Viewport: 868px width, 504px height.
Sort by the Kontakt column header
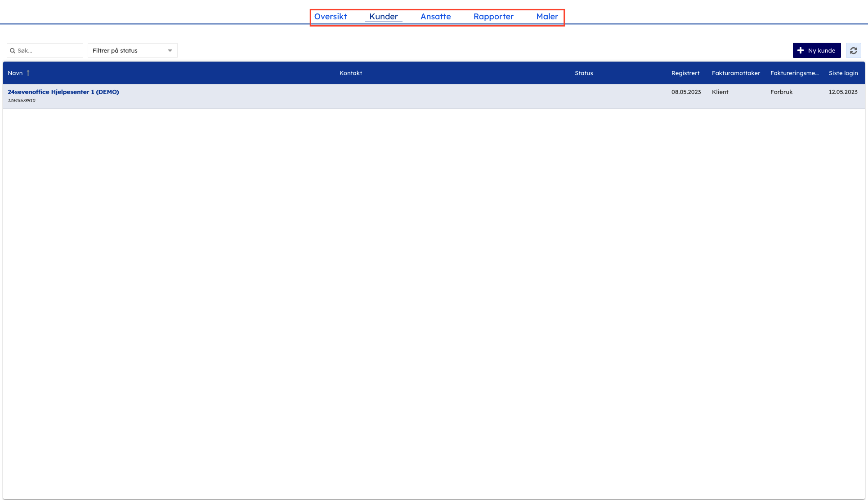tap(350, 73)
